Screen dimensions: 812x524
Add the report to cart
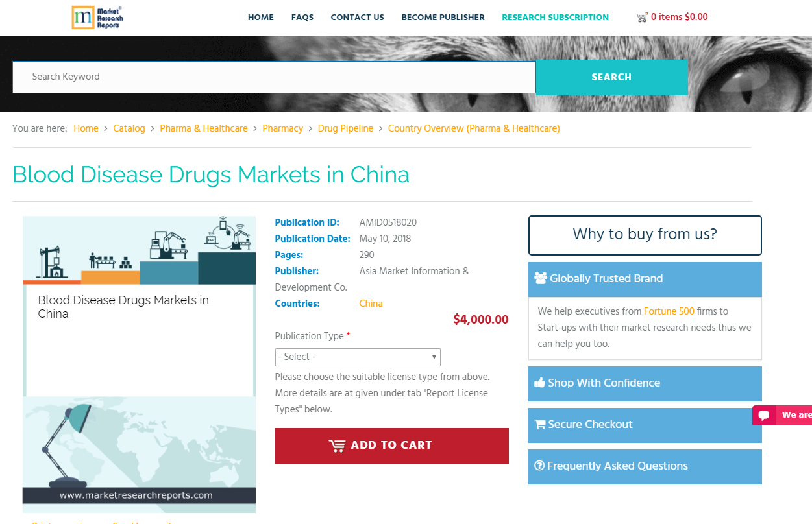392,446
